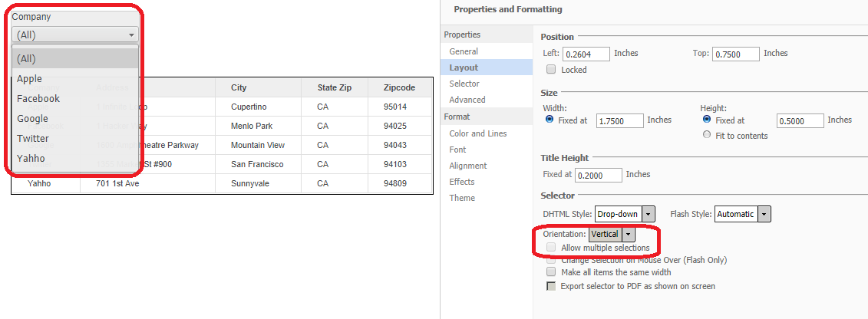The width and height of the screenshot is (868, 319).
Task: Select Width Fixed at radio button
Action: pyautogui.click(x=550, y=120)
